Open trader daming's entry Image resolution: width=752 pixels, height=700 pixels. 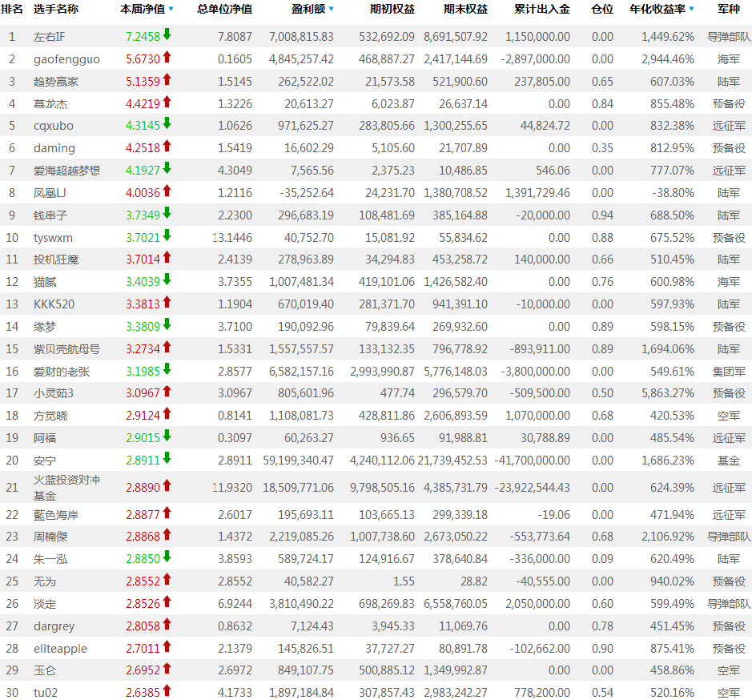point(54,148)
